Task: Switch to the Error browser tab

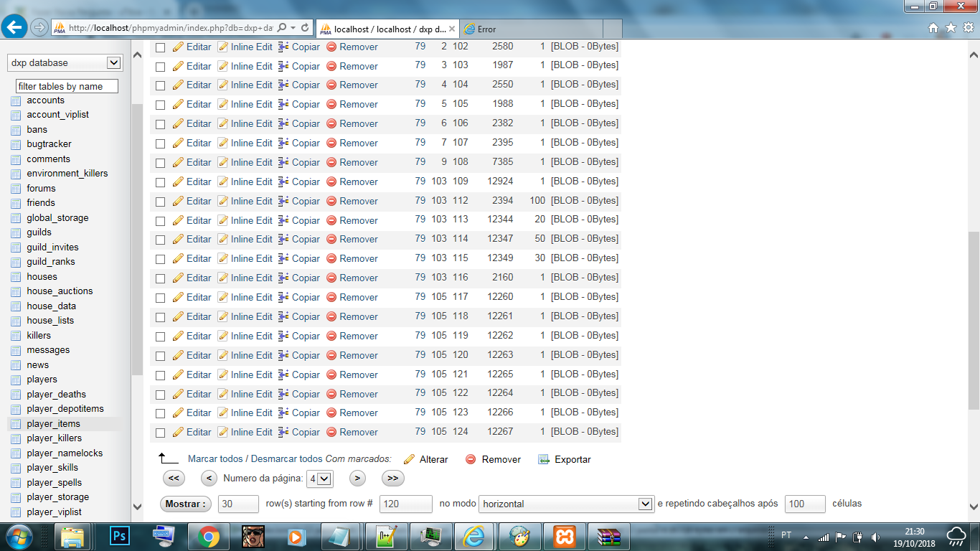Action: click(x=531, y=29)
